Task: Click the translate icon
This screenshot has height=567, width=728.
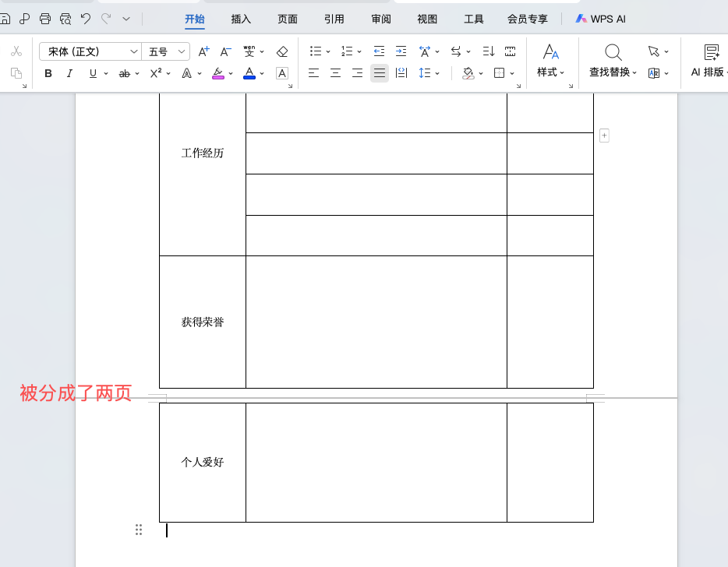Action: click(x=654, y=73)
